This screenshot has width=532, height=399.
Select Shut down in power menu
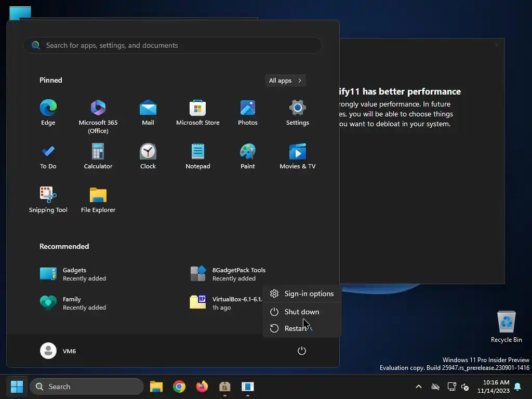302,312
